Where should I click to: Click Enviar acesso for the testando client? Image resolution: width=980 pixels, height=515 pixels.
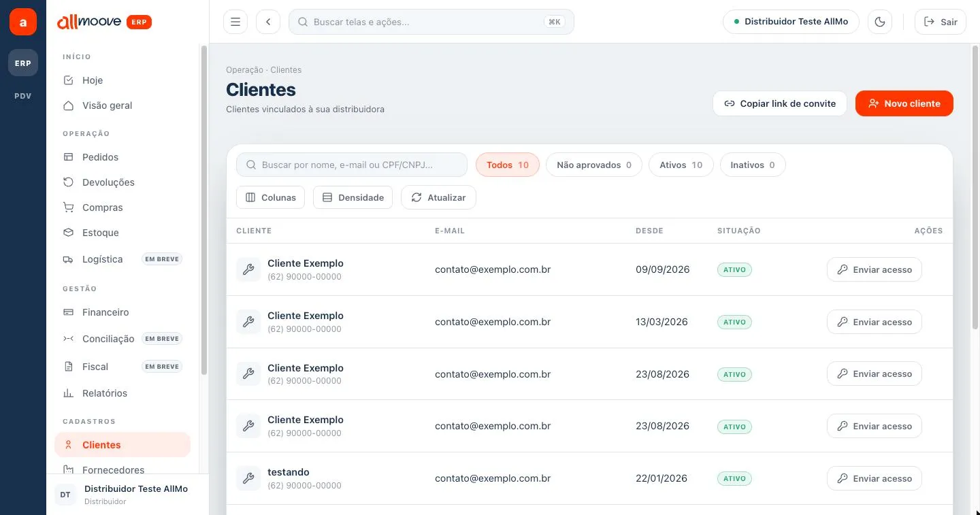pyautogui.click(x=875, y=478)
